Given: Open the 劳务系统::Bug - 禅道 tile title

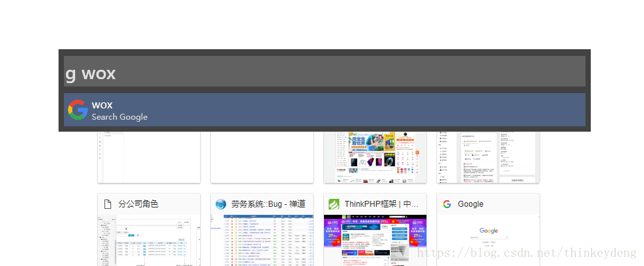Looking at the screenshot, I should point(268,204).
